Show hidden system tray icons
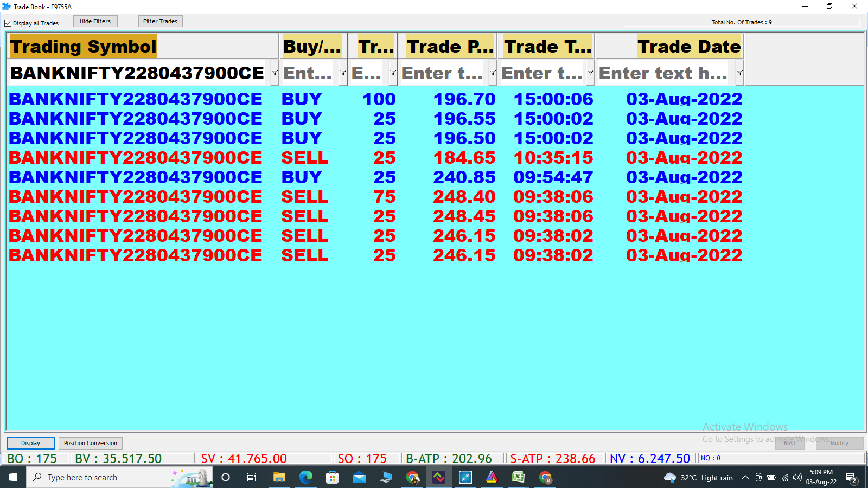868x488 pixels. [745, 478]
